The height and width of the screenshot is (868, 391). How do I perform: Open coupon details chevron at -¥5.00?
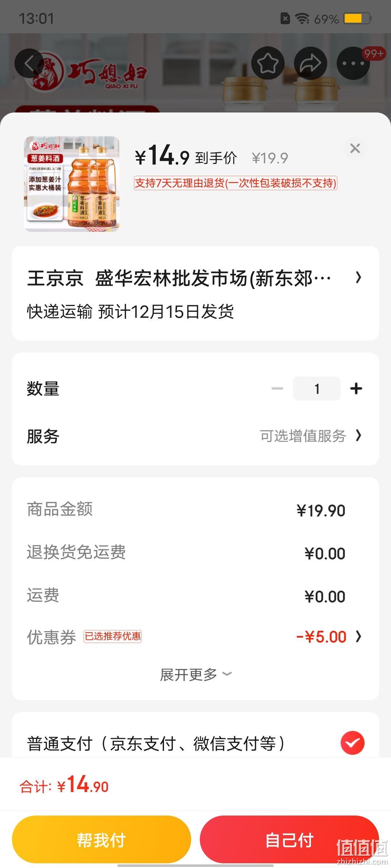pyautogui.click(x=358, y=637)
